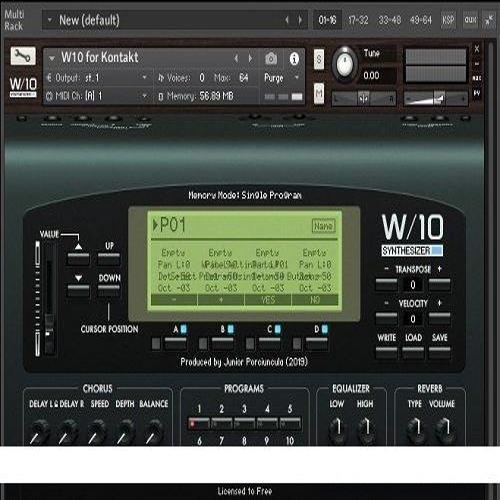
Task: Select program 1 button in PROGRAMS
Action: pos(199,424)
